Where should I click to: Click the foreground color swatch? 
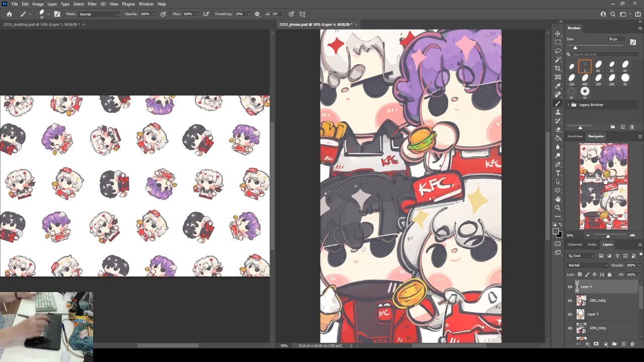[x=556, y=232]
